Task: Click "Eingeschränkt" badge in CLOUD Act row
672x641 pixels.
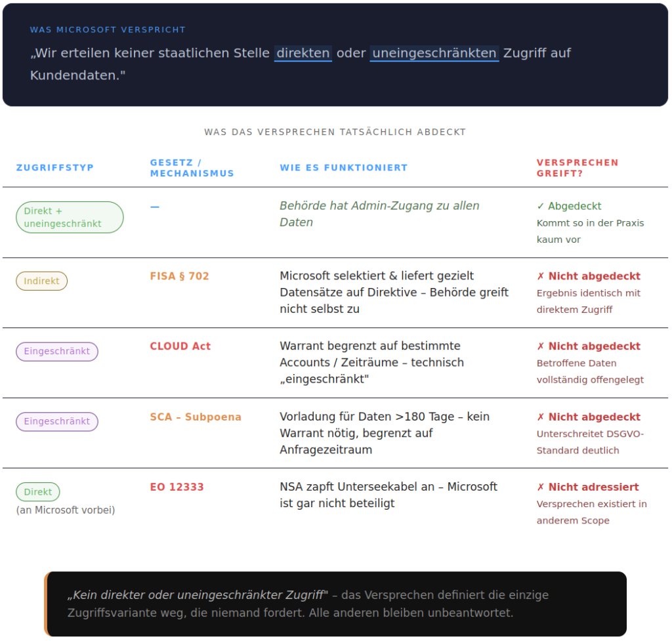Action: tap(57, 351)
